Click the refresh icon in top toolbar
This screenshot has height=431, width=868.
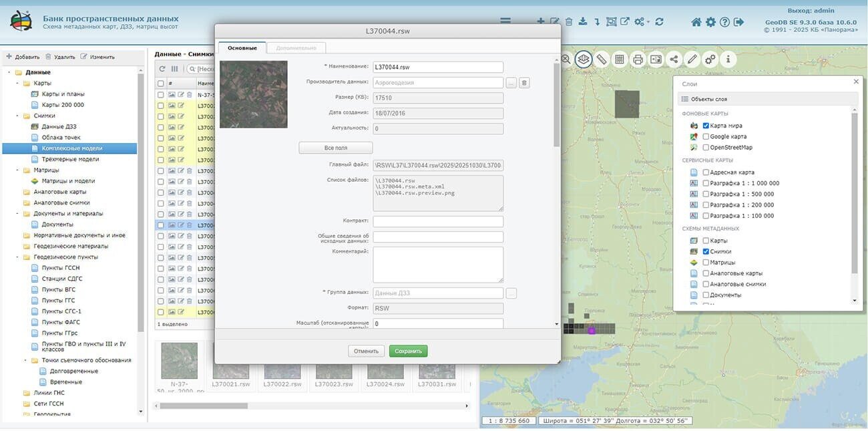pos(659,22)
